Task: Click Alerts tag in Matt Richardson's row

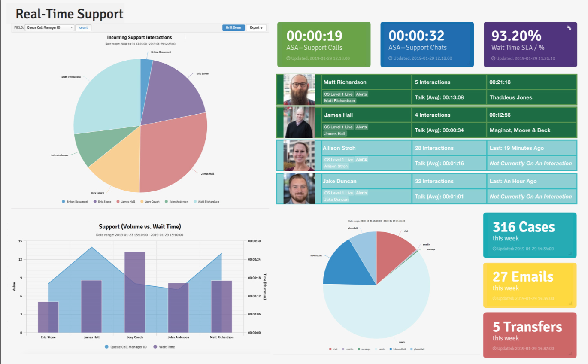Action: coord(361,94)
